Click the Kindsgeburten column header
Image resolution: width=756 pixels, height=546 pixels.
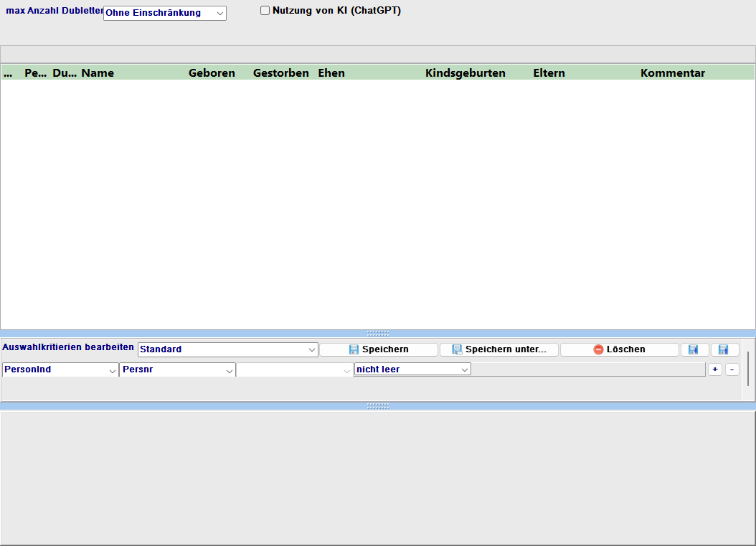tap(465, 73)
